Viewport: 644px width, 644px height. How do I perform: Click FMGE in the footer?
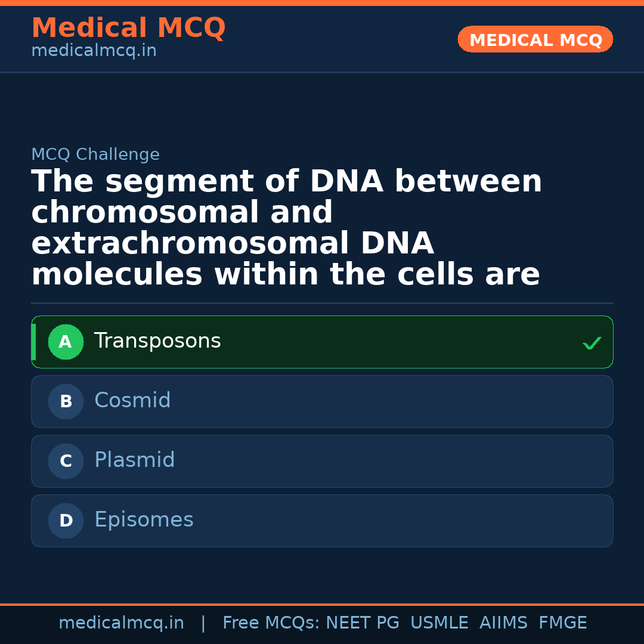point(562,623)
